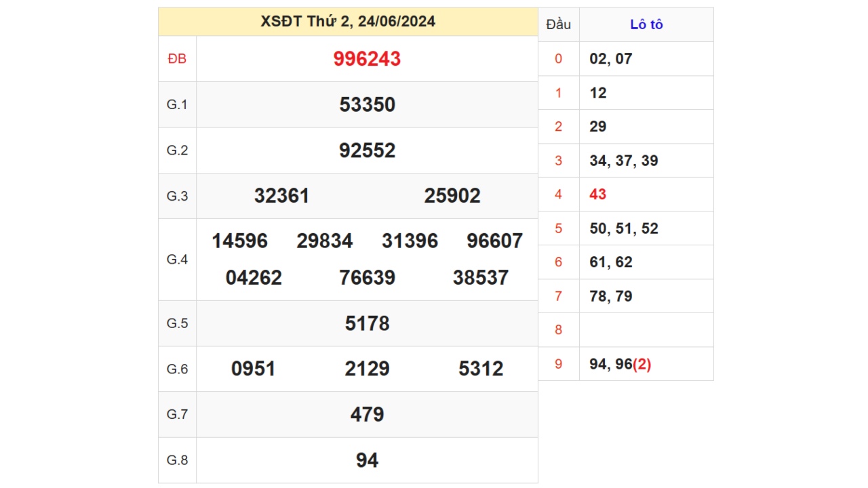Click loto value 29 in row 2
The image size is (868, 488).
(x=598, y=127)
